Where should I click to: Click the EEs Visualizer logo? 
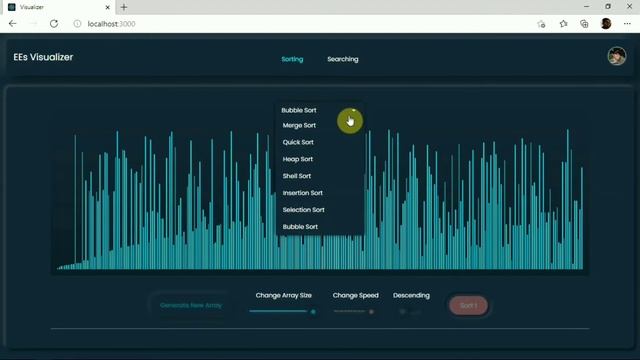43,57
